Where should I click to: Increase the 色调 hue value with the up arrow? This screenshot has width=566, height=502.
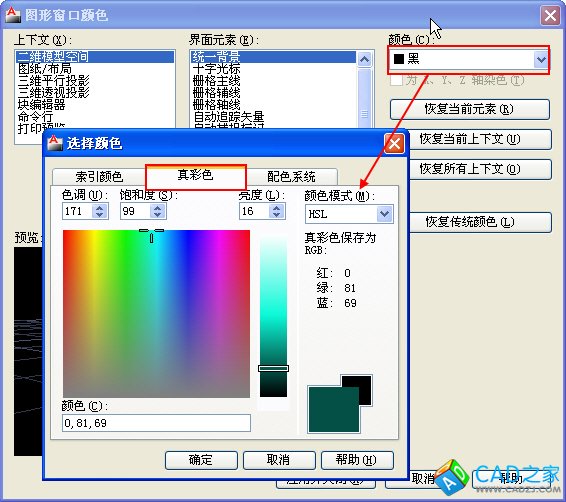point(100,207)
